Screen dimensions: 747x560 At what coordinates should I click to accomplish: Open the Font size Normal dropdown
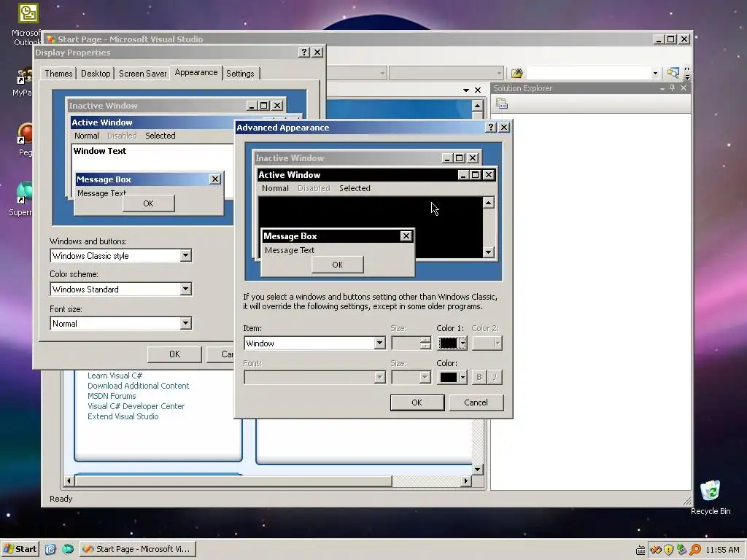point(186,323)
